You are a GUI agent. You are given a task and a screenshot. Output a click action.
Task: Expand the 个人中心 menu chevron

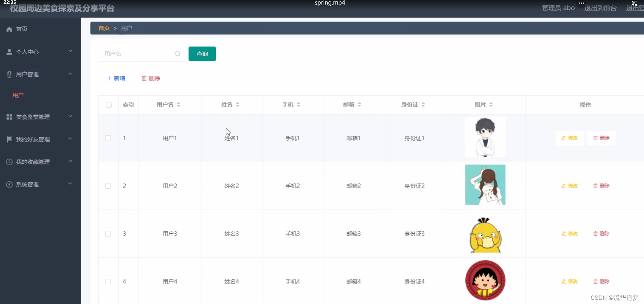tap(70, 51)
